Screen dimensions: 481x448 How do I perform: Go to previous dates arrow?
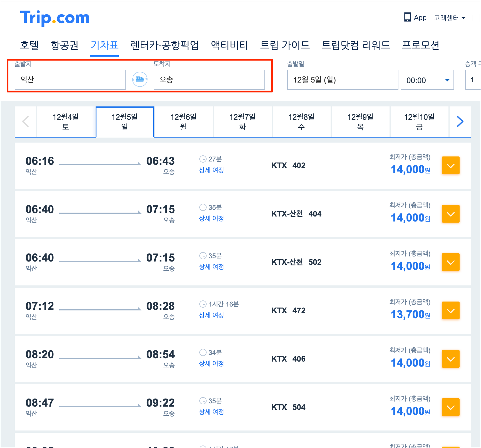point(25,122)
